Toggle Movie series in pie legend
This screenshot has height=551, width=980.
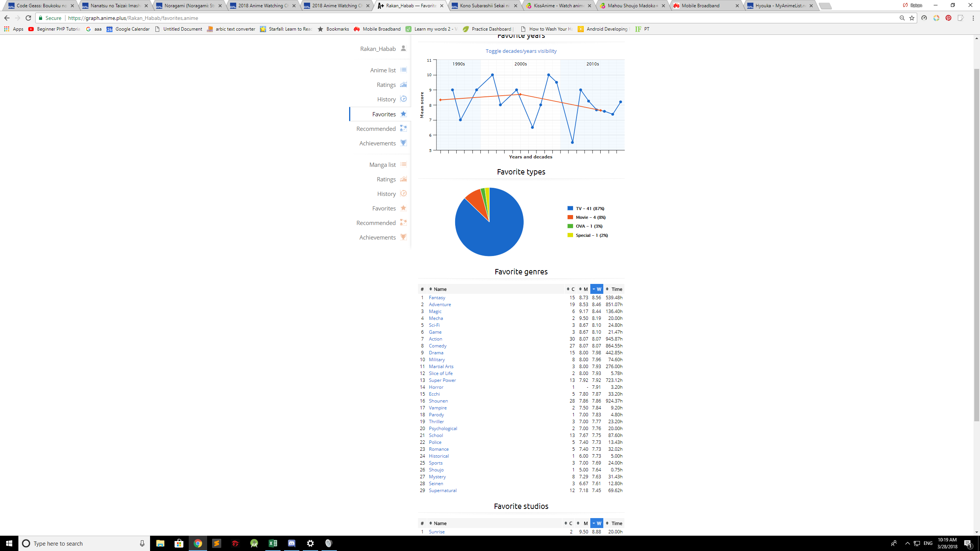tap(590, 217)
